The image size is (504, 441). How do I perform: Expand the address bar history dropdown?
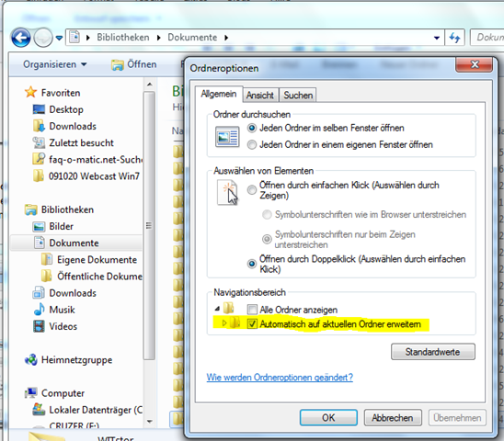click(437, 38)
